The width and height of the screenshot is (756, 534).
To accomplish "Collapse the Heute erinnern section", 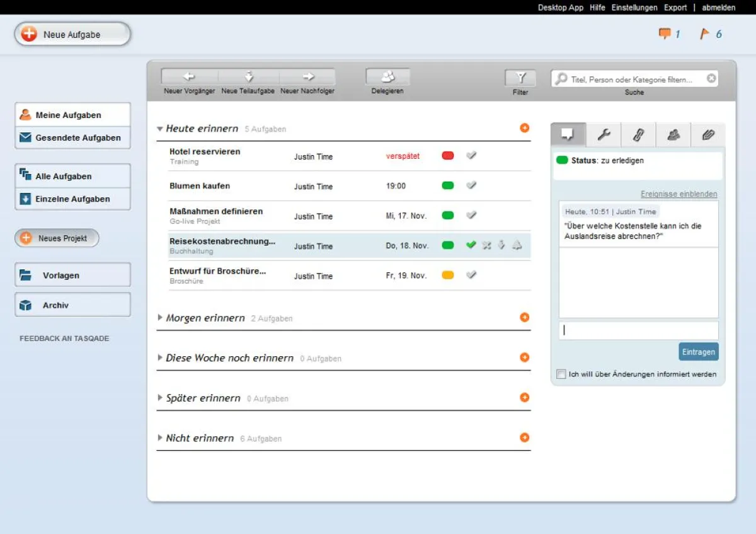I will pos(161,128).
